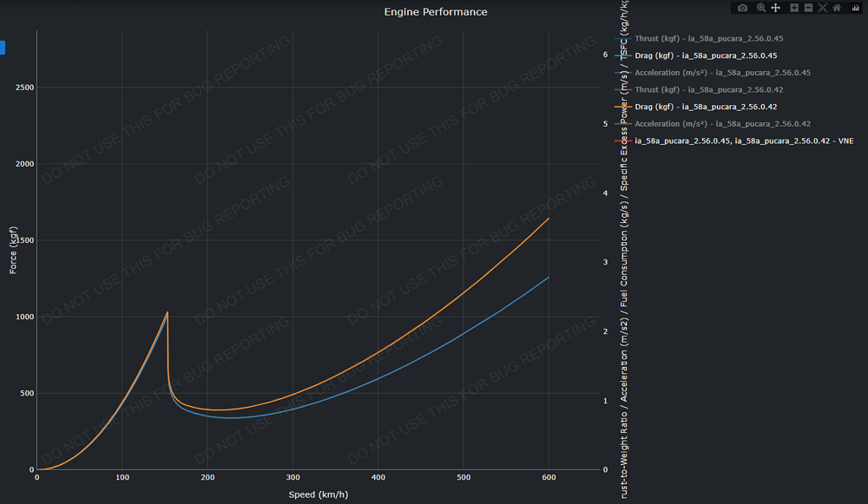Activate the Pan crosshair-arrows tool

click(775, 8)
